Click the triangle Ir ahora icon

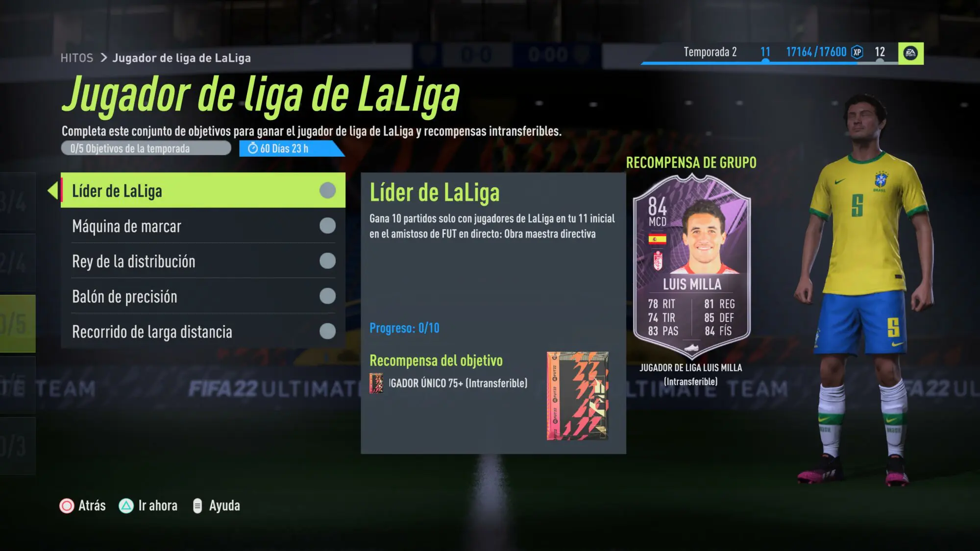coord(126,506)
